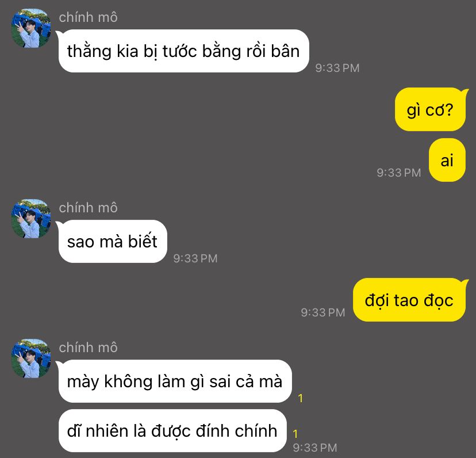Tap unread count beside 'dĩ nhiên là được'

pos(295,434)
